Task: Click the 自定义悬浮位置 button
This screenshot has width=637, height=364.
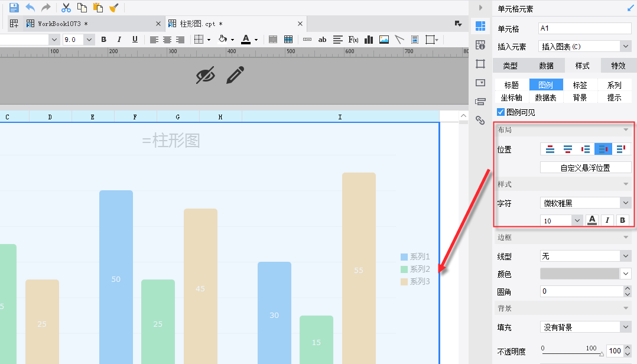Action: click(x=586, y=167)
